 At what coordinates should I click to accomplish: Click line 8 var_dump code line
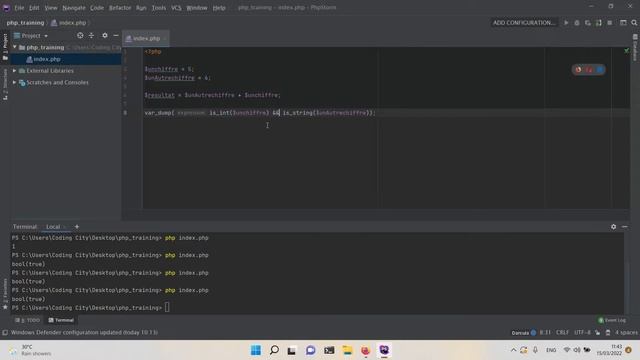(x=260, y=113)
